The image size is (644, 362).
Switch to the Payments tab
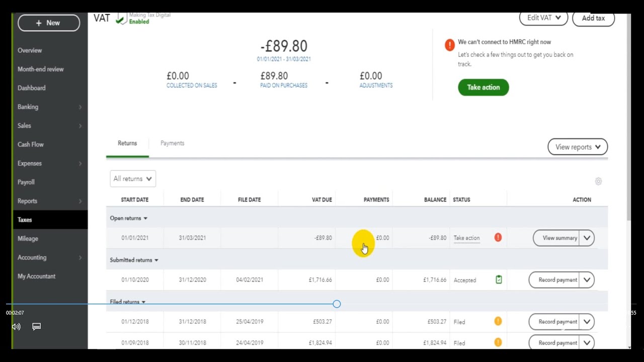(x=172, y=143)
